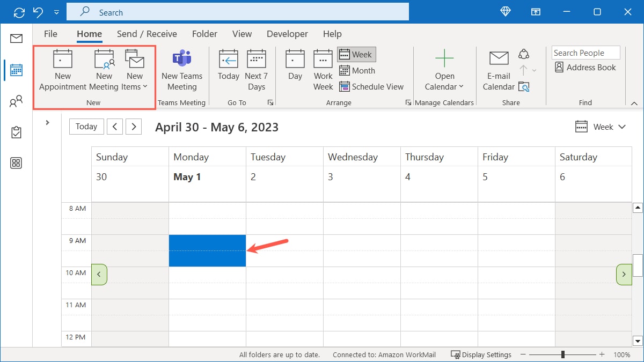Open the Tasks view from the left sidebar
Viewport: 644px width, 362px height.
click(17, 132)
